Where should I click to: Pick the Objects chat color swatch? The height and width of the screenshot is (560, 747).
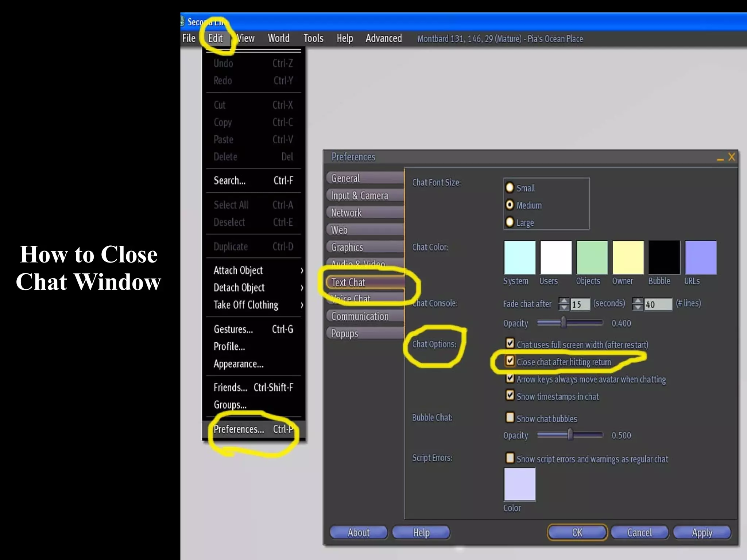tap(592, 257)
